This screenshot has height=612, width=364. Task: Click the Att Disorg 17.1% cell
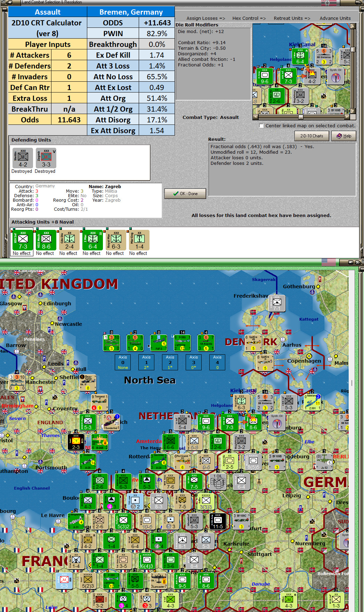157,120
